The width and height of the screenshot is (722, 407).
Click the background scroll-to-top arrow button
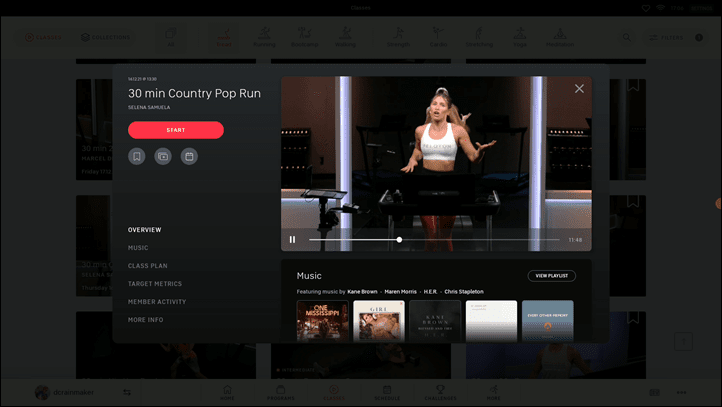tap(684, 342)
